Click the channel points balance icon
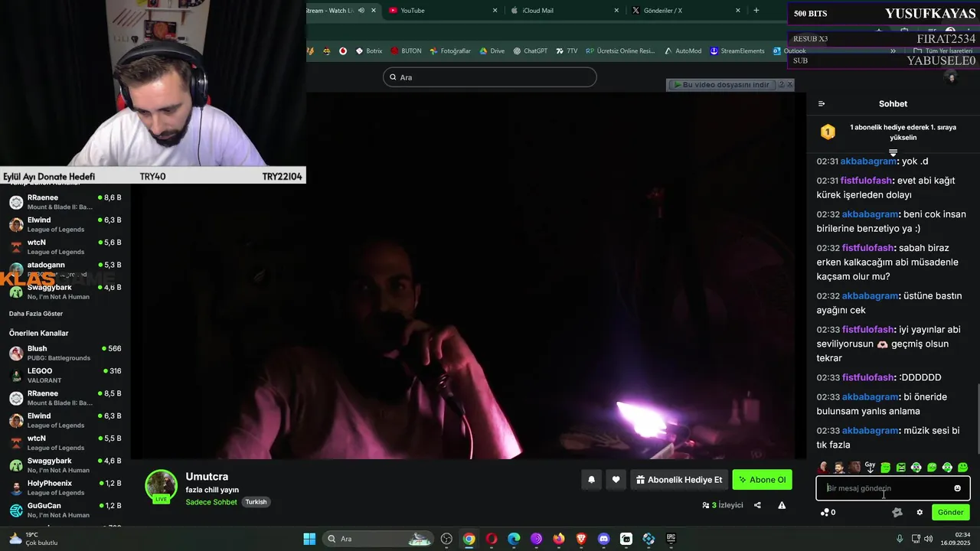 click(825, 512)
